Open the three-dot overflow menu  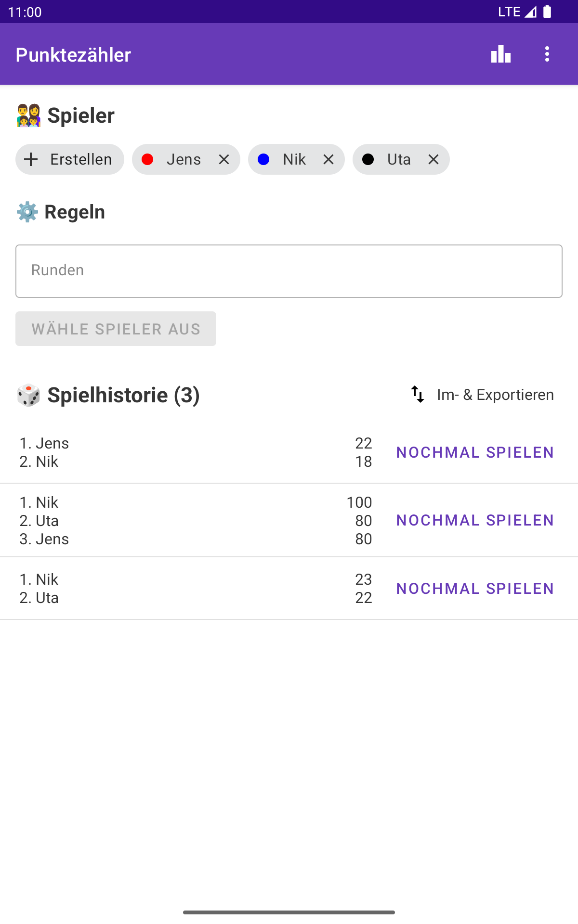[547, 54]
